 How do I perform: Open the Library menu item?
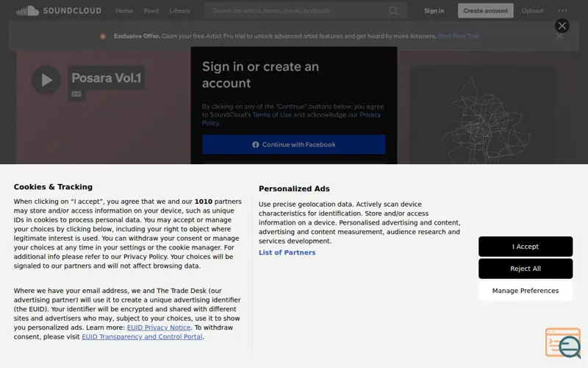(x=179, y=11)
